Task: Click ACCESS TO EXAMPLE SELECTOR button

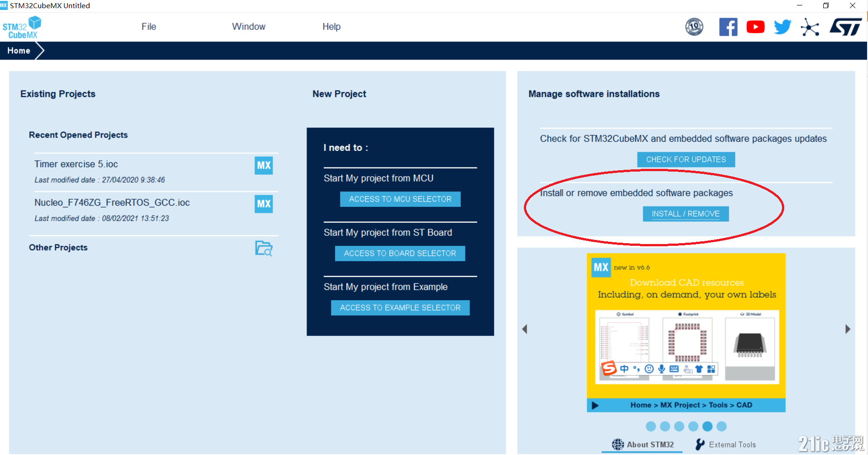Action: tap(400, 308)
